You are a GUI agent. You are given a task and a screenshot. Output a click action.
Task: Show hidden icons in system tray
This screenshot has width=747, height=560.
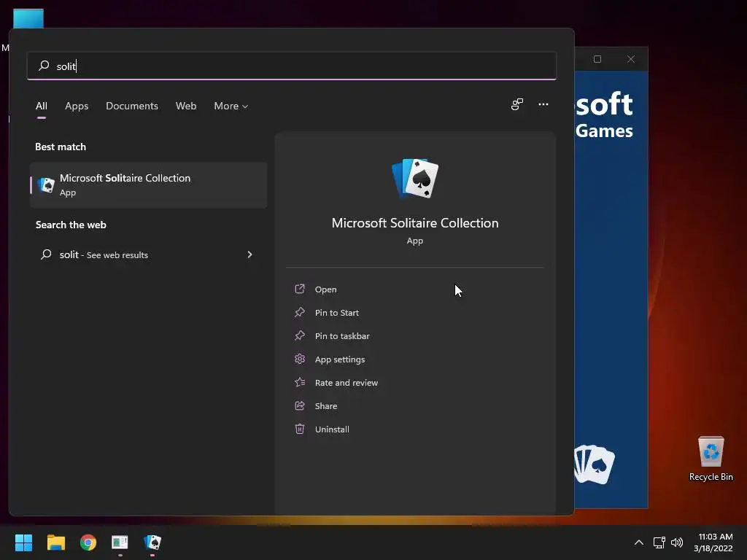tap(639, 542)
